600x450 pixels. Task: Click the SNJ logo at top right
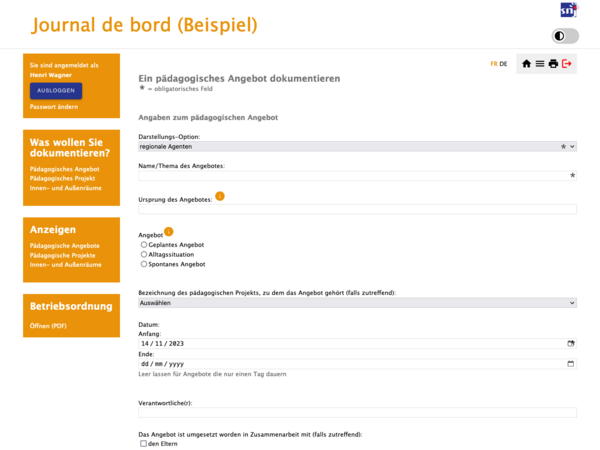coord(569,10)
